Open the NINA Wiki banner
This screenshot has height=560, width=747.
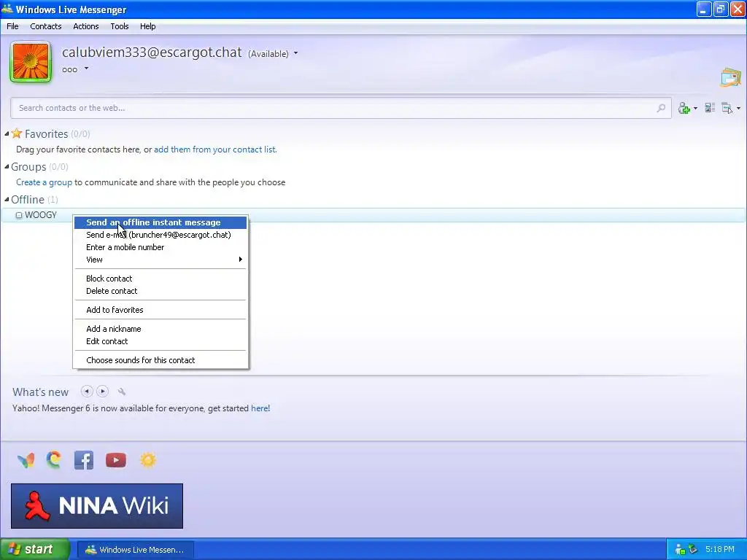coord(97,506)
